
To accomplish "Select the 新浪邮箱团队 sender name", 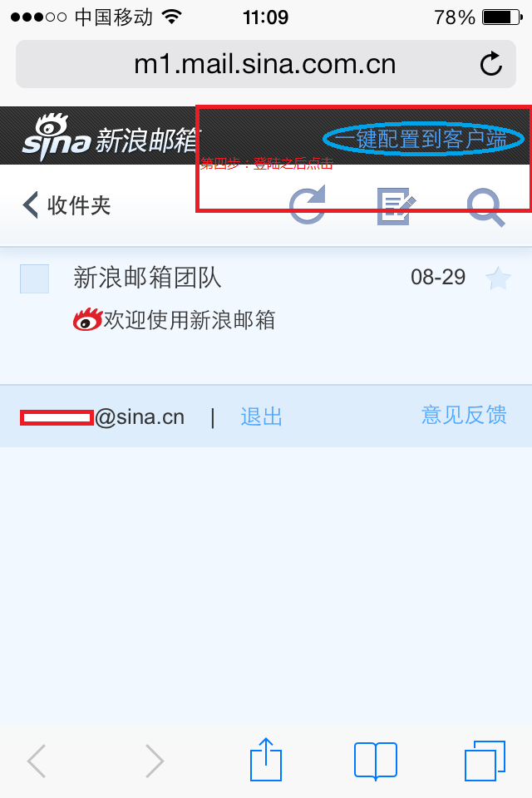I will pyautogui.click(x=147, y=278).
